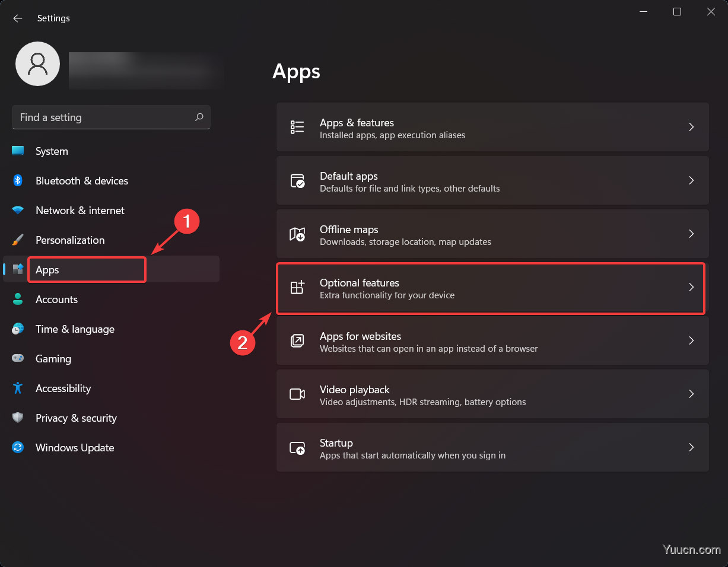Expand Apps for websites chevron
Screen dimensions: 728x567
pos(691,340)
